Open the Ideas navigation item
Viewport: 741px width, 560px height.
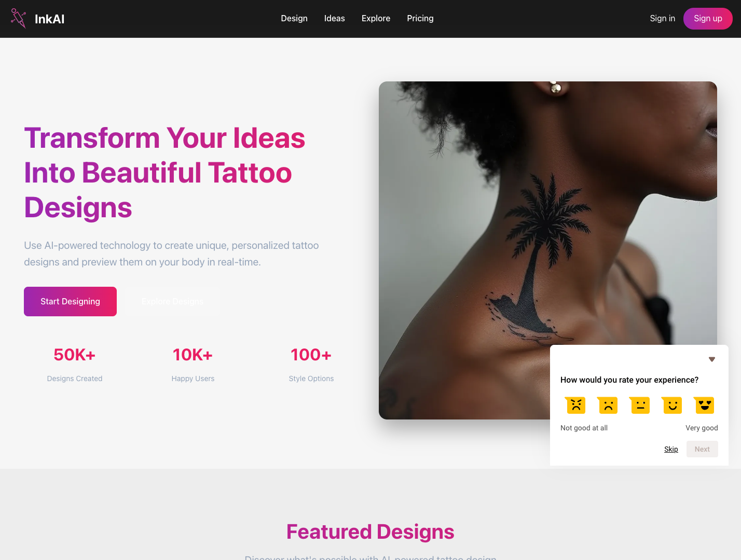(x=335, y=19)
